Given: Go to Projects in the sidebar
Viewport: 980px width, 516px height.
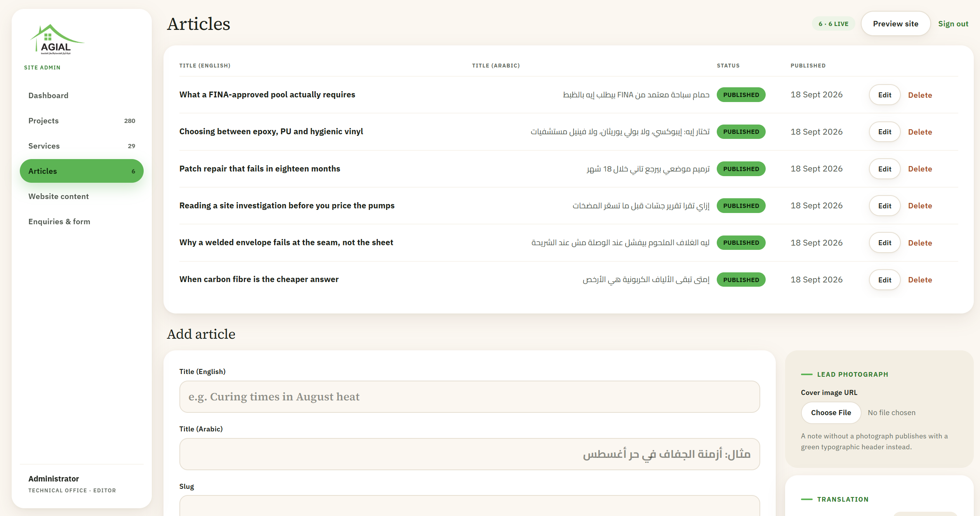Looking at the screenshot, I should point(82,121).
